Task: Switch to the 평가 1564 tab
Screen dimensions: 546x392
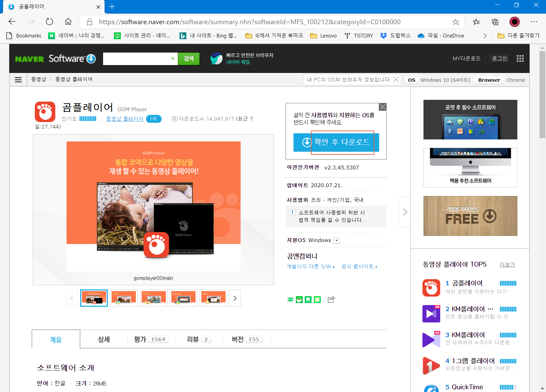Action: 151,339
